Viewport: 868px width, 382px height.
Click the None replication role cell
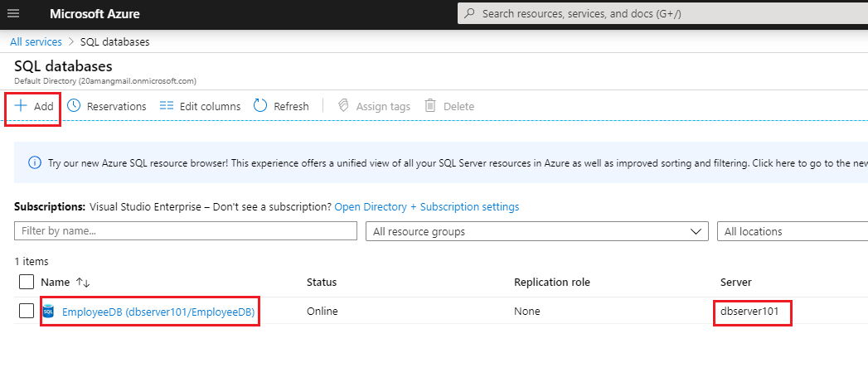coord(527,311)
